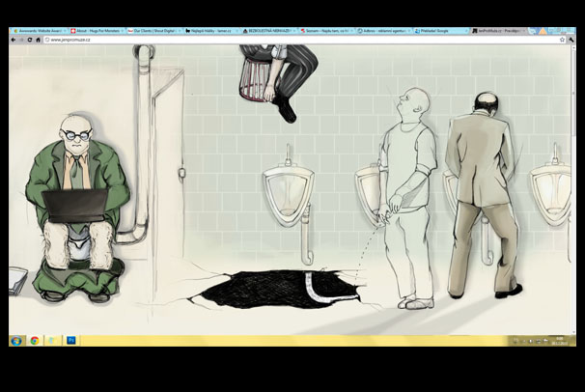
Task: Click the browser back arrow
Action: tap(14, 40)
